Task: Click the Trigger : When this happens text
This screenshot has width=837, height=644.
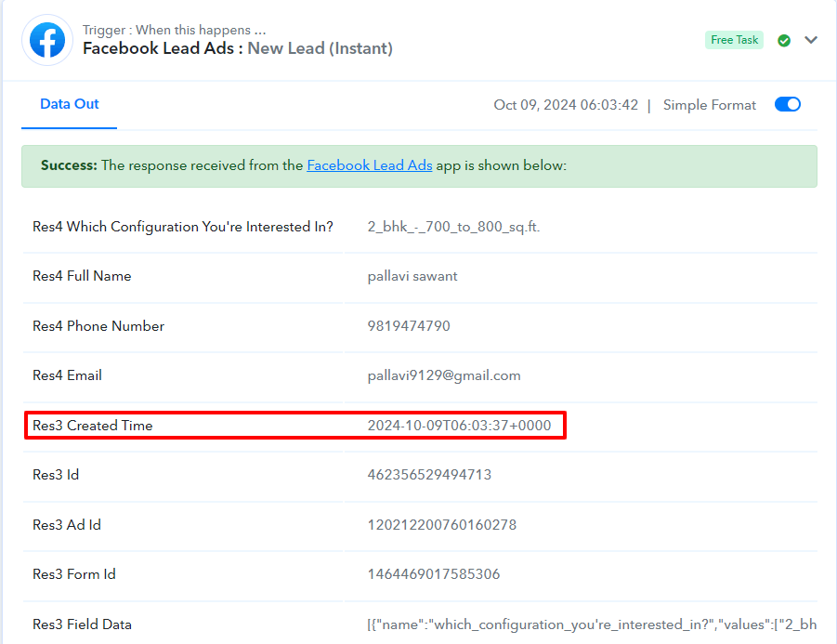Action: 174,30
